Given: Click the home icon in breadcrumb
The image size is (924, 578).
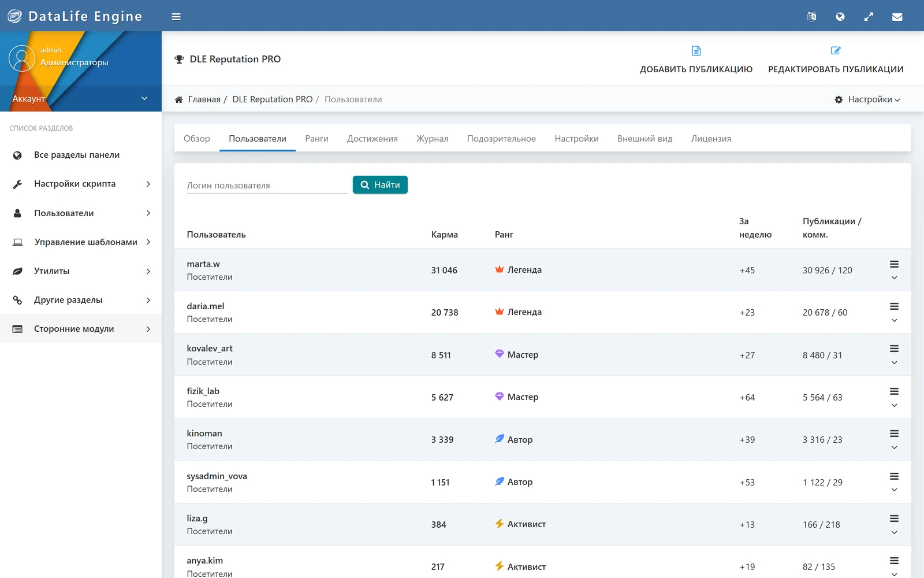Looking at the screenshot, I should click(x=179, y=99).
